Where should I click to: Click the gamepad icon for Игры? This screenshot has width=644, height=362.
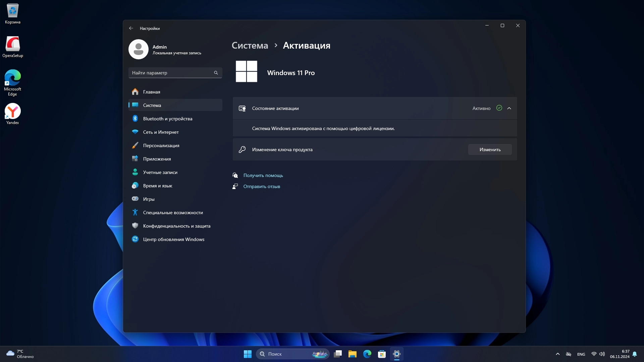pos(135,199)
